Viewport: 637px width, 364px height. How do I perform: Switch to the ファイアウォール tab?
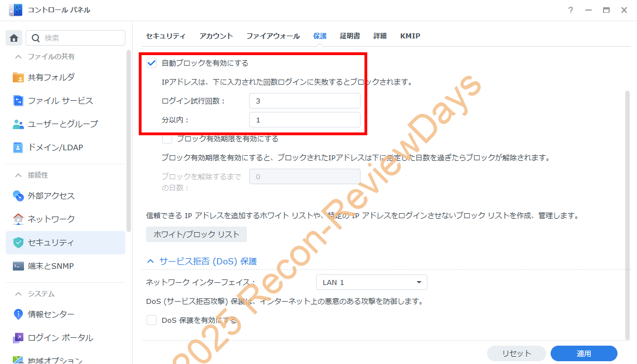273,36
